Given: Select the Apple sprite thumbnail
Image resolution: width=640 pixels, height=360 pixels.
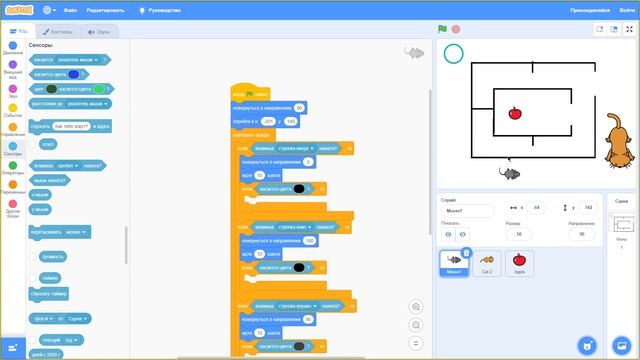Looking at the screenshot, I should tap(519, 264).
